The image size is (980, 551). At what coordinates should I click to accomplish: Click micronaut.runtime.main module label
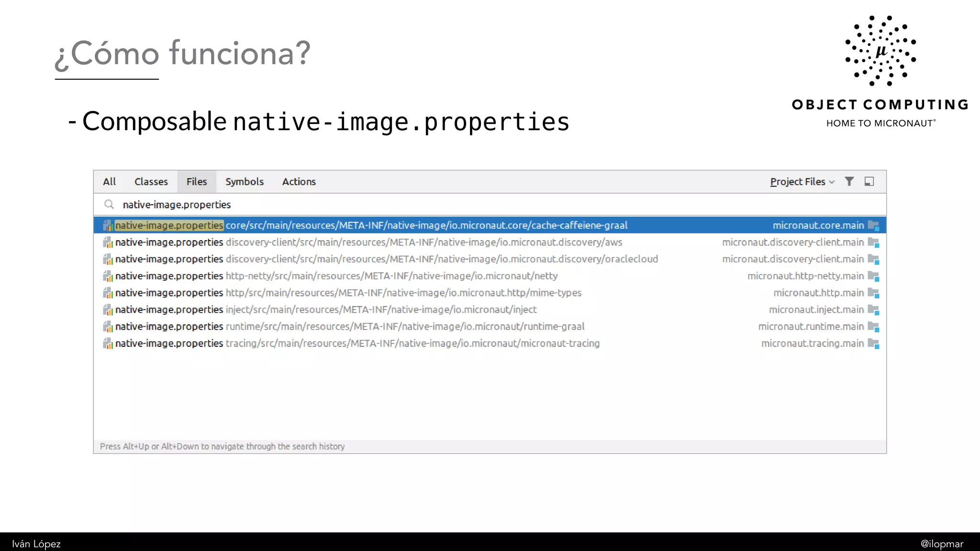pos(811,326)
